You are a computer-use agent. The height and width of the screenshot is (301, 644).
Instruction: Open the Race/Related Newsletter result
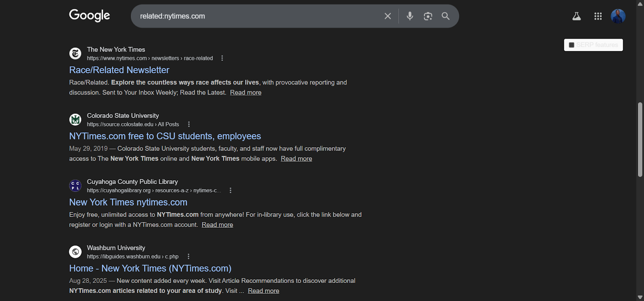[x=119, y=70]
